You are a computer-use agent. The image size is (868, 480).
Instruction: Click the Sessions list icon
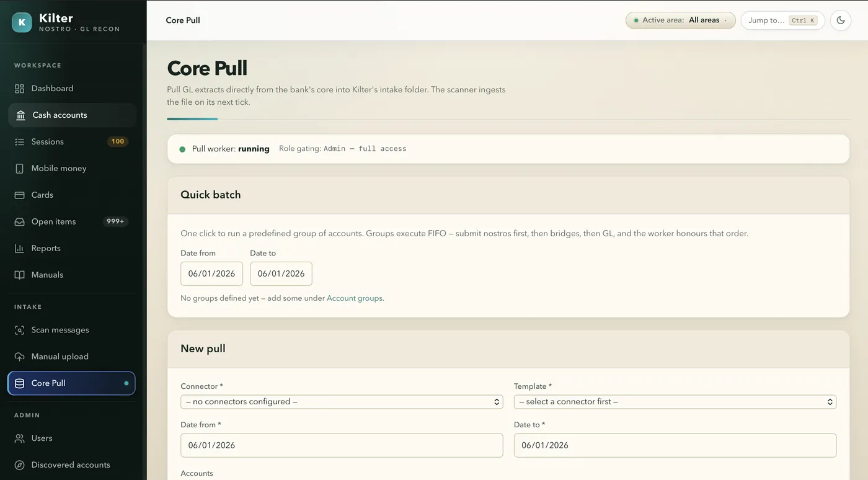click(x=20, y=142)
